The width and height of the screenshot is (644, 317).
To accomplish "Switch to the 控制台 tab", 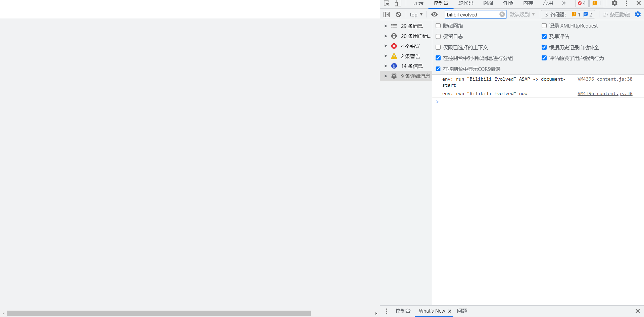I will [441, 3].
